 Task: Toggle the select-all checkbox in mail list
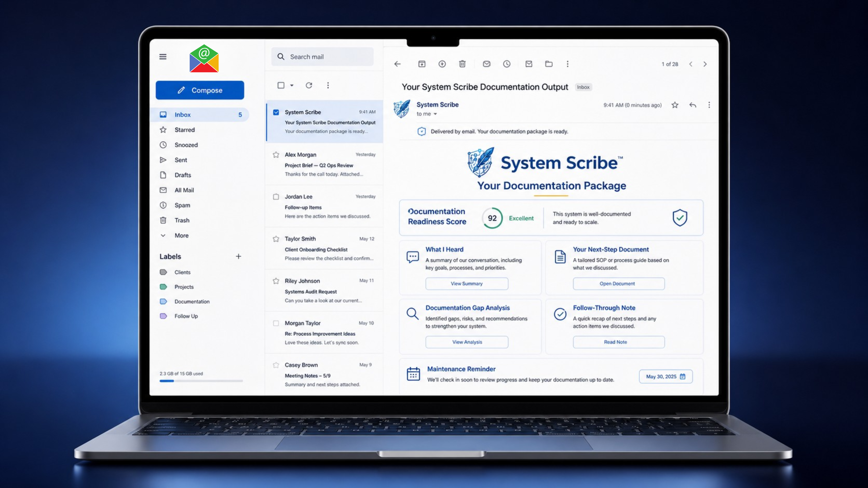(x=281, y=85)
